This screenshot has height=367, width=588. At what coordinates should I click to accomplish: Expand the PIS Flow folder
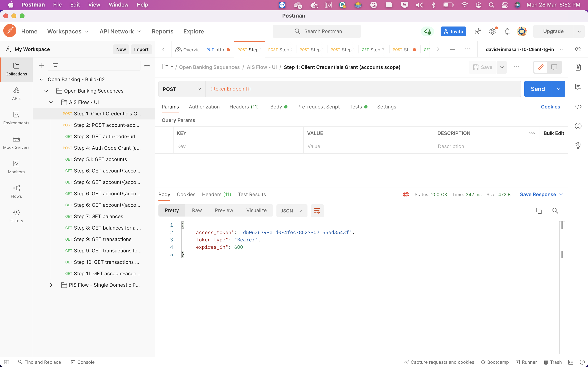[51, 285]
